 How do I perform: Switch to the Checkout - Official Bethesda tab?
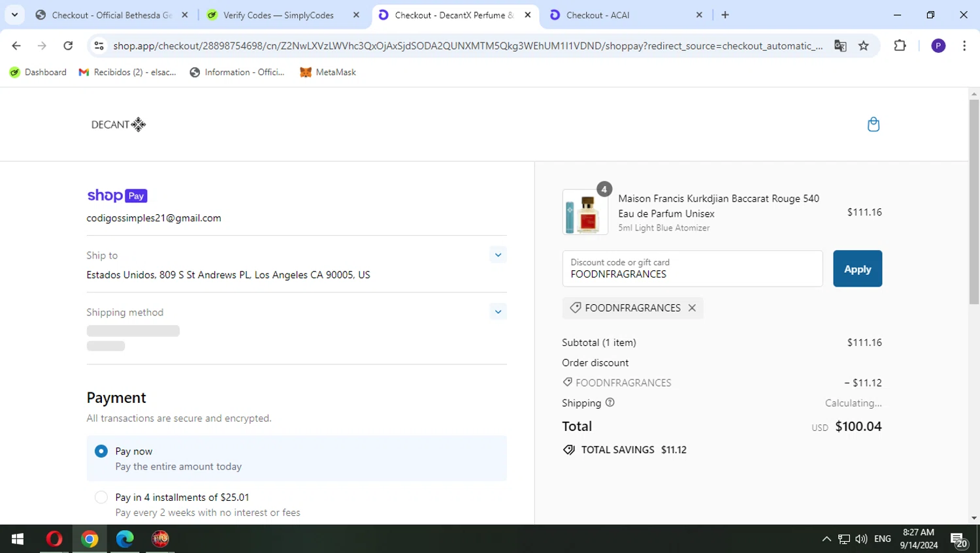(113, 15)
